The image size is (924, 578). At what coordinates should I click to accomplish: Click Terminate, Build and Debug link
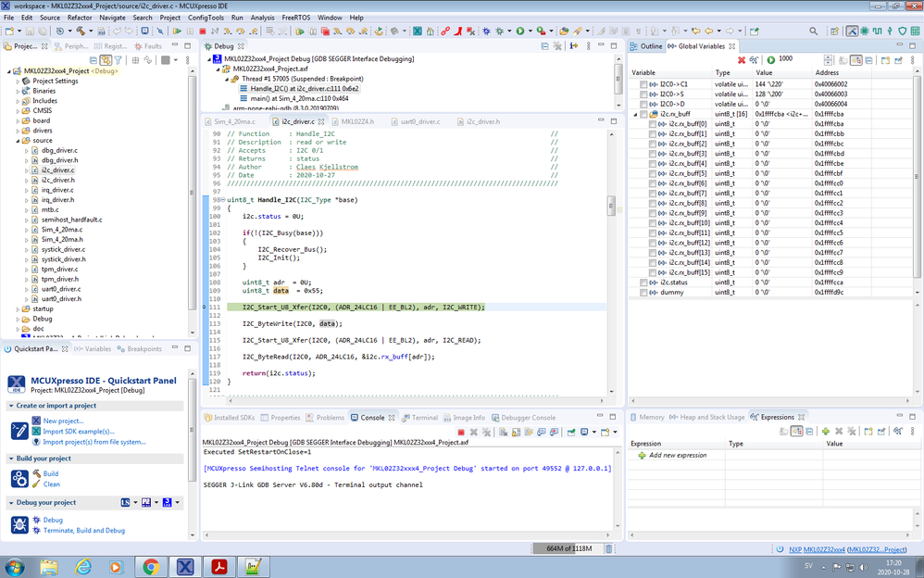(x=83, y=530)
